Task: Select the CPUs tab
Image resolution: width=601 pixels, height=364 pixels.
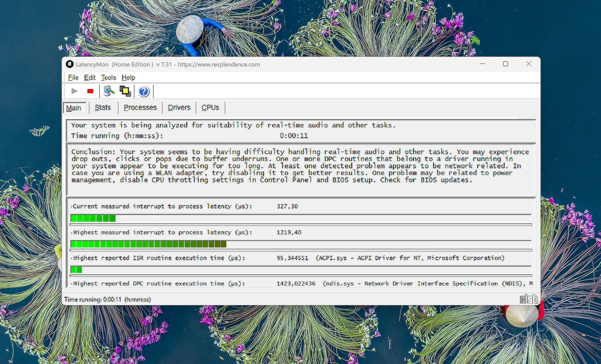Action: pyautogui.click(x=210, y=108)
